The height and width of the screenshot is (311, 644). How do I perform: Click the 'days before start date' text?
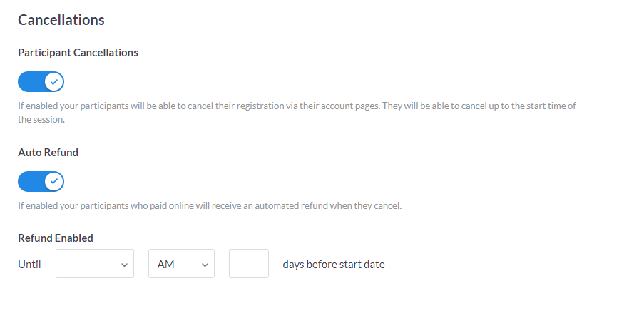click(334, 265)
